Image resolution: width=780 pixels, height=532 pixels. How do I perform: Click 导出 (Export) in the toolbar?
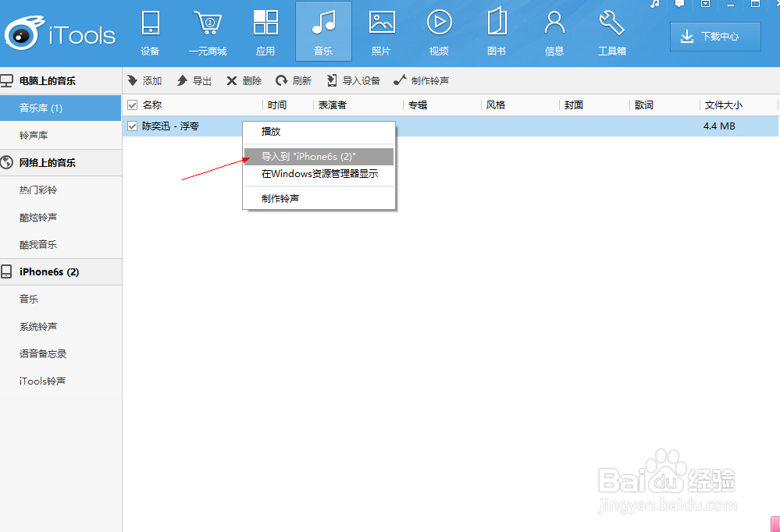(x=194, y=80)
